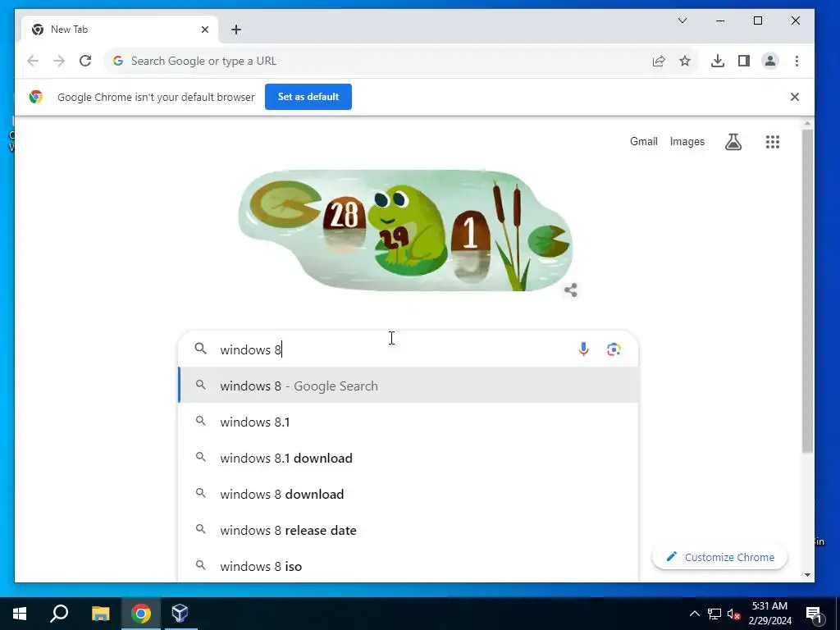Click the scrollbar down arrow
Screen dimensions: 840x630
[x=807, y=575]
